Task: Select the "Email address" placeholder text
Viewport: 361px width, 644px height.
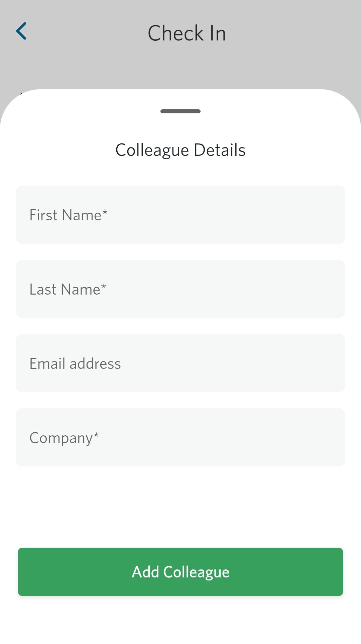Action: click(x=75, y=364)
